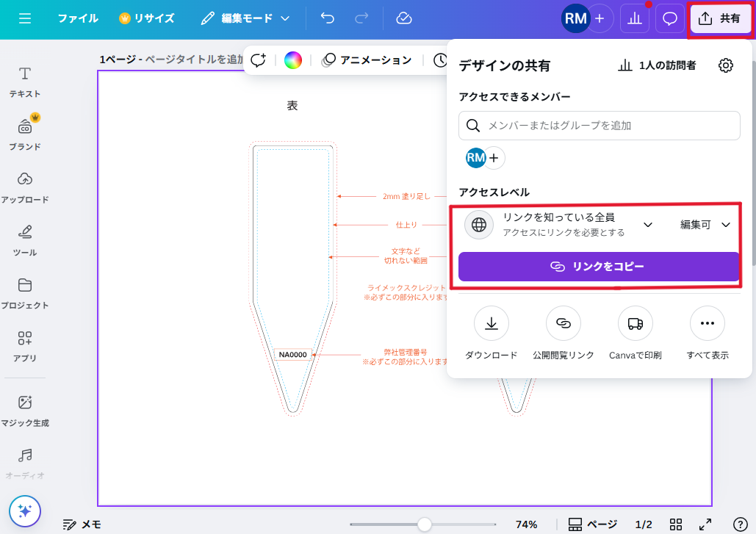Open the マジック生成 sidebar tool
Image resolution: width=756 pixels, height=534 pixels.
pos(25,410)
